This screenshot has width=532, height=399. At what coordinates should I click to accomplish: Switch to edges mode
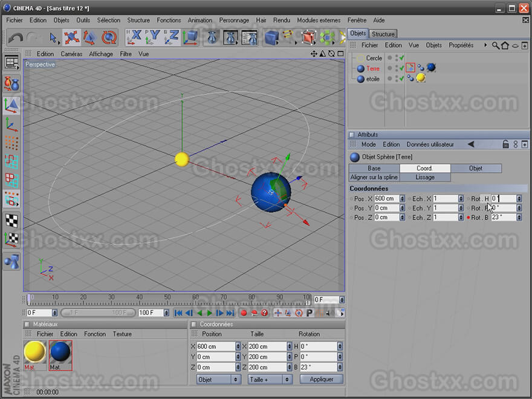click(11, 161)
